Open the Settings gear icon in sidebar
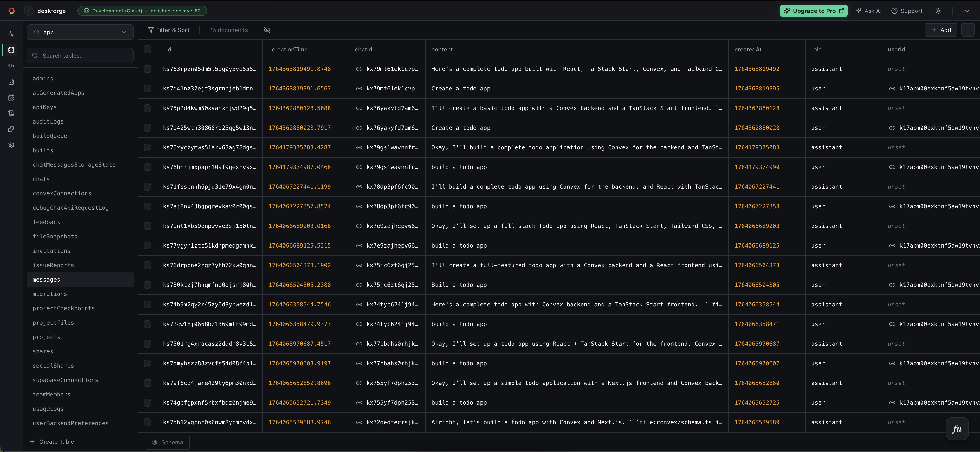This screenshot has width=980, height=452. pyautogui.click(x=12, y=145)
